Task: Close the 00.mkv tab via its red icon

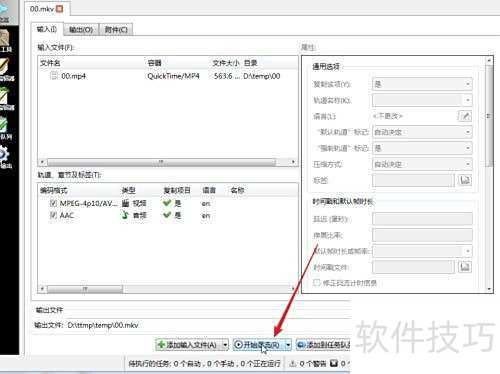Action: pyautogui.click(x=60, y=9)
